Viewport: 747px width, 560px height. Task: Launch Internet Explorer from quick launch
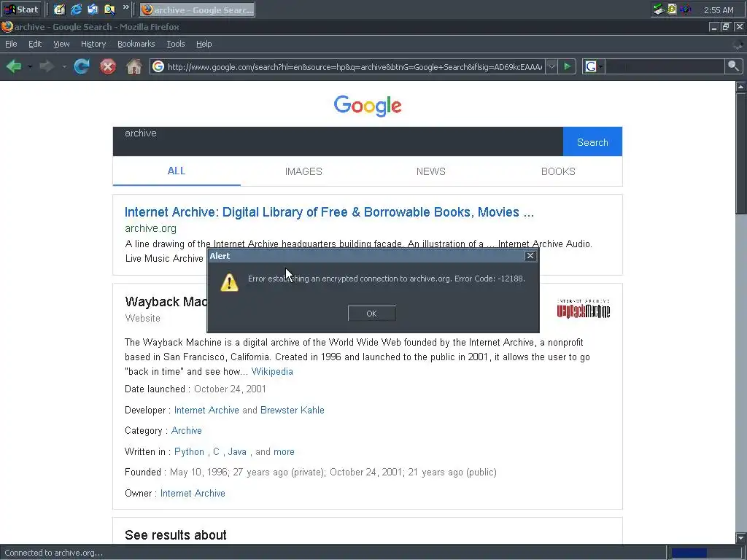(x=76, y=9)
